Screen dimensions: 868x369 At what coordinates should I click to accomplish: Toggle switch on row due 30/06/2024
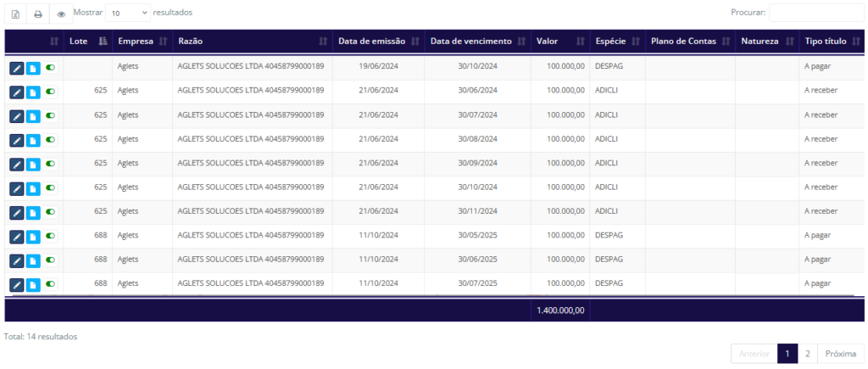(50, 91)
